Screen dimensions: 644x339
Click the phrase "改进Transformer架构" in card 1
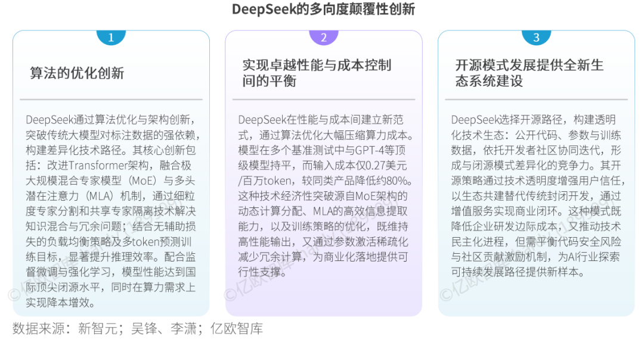click(98, 166)
